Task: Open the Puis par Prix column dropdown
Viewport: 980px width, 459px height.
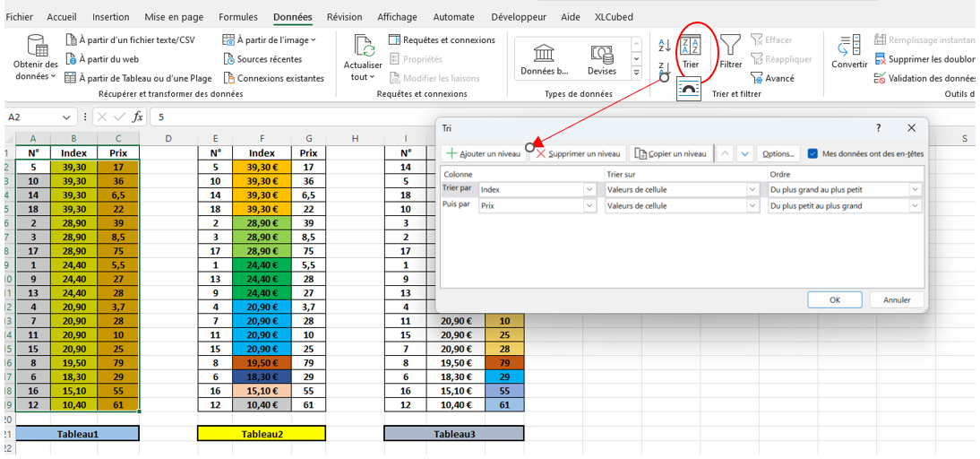Action: (589, 205)
